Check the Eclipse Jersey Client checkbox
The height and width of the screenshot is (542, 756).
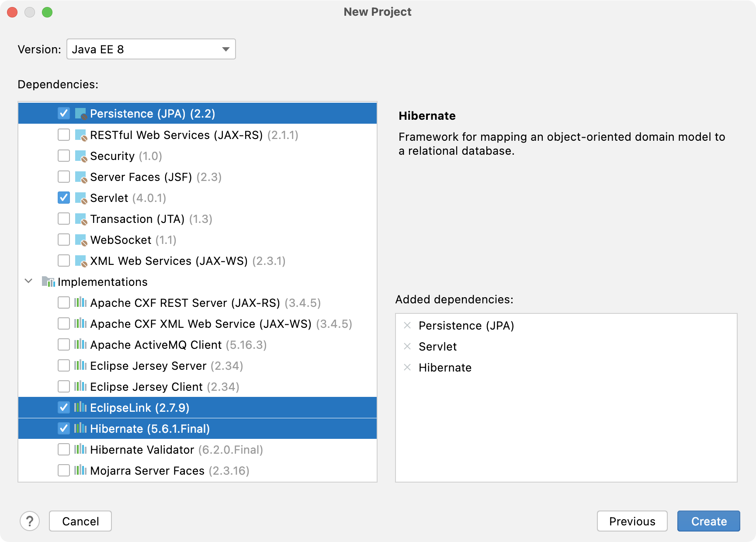pyautogui.click(x=64, y=386)
